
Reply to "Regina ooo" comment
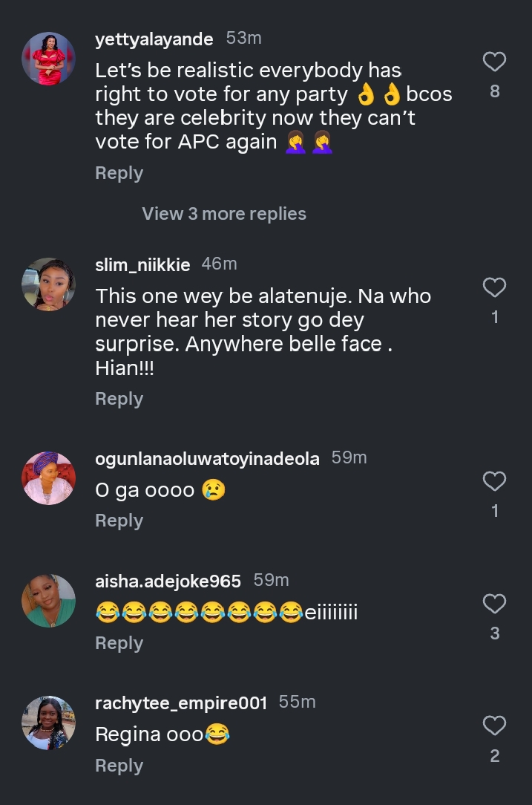[x=119, y=766]
